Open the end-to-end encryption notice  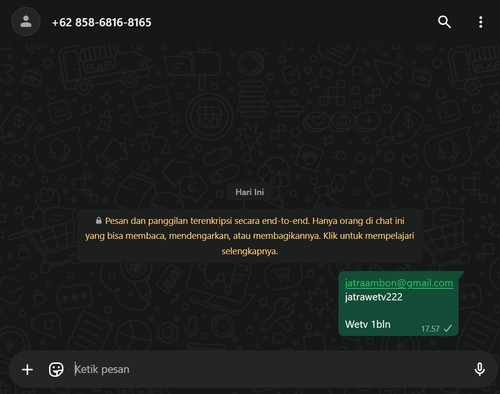pyautogui.click(x=250, y=236)
